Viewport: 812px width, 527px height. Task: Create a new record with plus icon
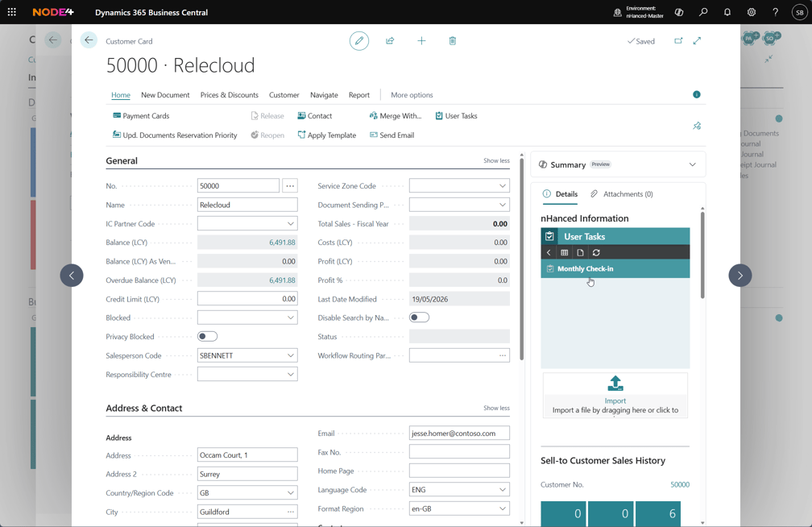(x=421, y=40)
